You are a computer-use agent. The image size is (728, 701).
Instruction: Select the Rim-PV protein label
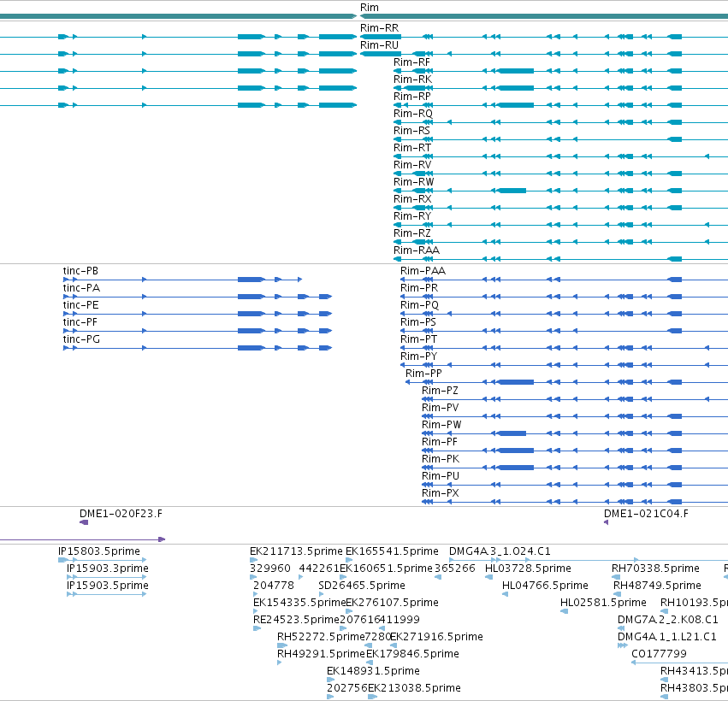point(441,408)
